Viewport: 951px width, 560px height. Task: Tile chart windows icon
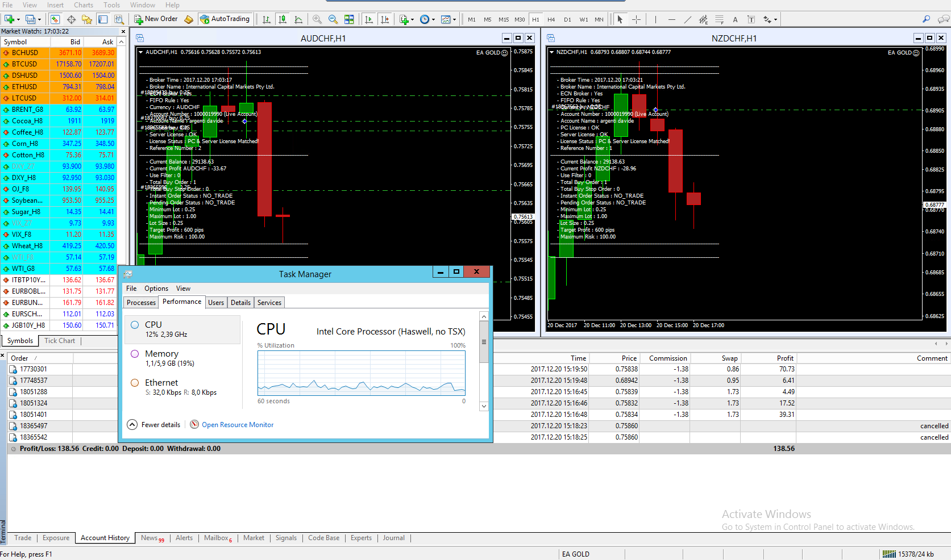point(349,19)
